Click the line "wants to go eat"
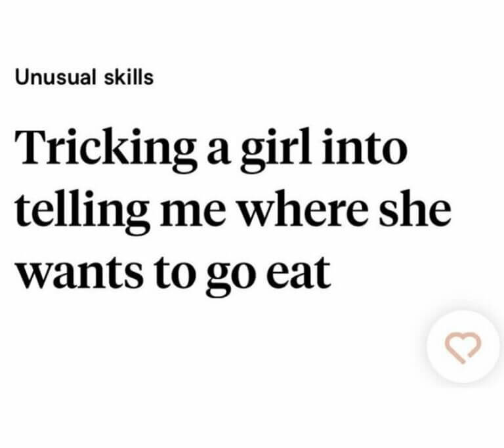Viewport: 504px width, 448px height. click(x=173, y=271)
